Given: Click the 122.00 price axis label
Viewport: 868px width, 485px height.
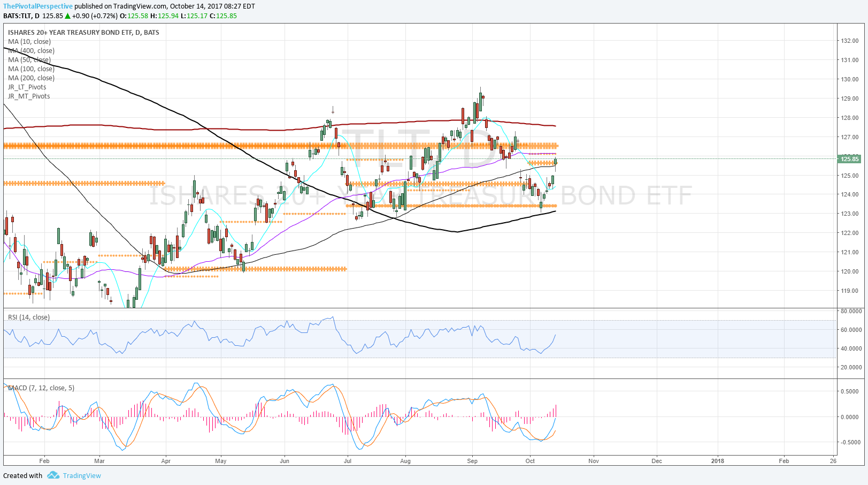Looking at the screenshot, I should pos(850,233).
